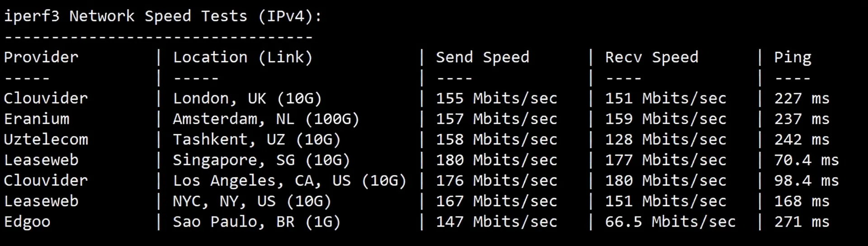868x246 pixels.
Task: Click the iperf3 Network Speed Tests heading
Action: pos(163,16)
